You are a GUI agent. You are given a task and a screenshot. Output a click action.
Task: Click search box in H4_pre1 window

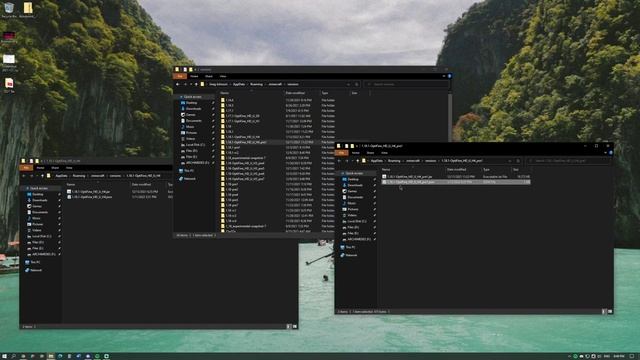(568, 161)
